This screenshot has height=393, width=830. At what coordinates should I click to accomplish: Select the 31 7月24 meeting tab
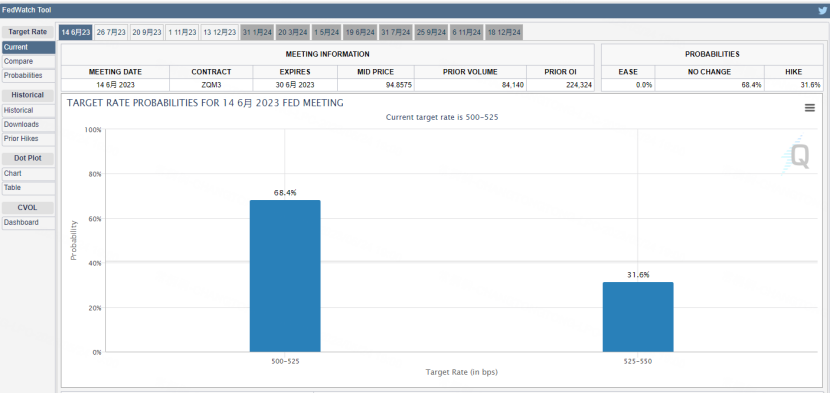click(x=395, y=32)
